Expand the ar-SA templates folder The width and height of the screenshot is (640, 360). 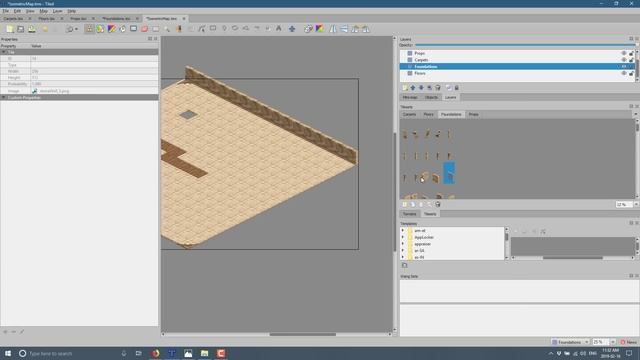tap(403, 251)
